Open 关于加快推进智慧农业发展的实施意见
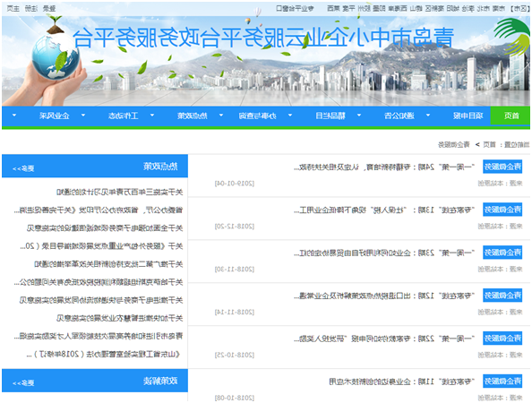The height and width of the screenshot is (403, 532). click(x=119, y=318)
